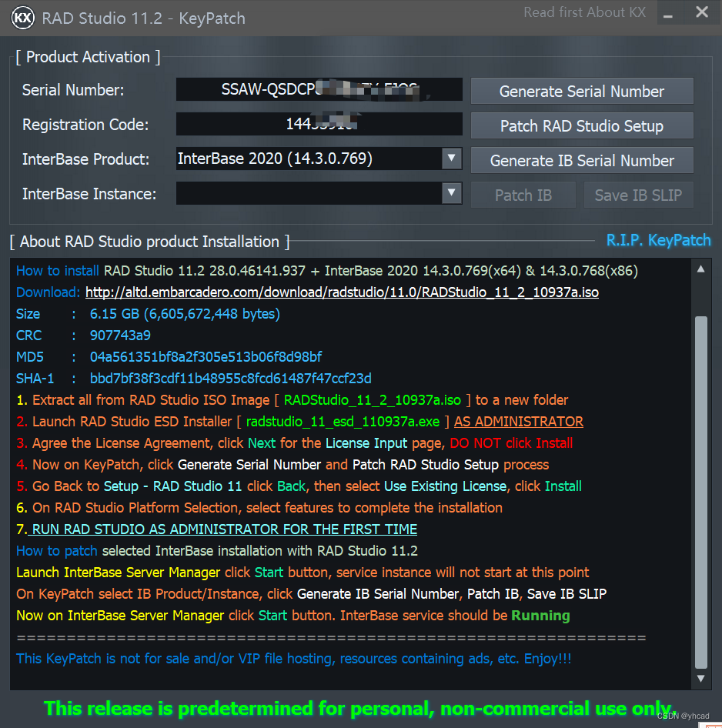722x728 pixels.
Task: Click the 'Use Existing License' text
Action: (x=445, y=486)
